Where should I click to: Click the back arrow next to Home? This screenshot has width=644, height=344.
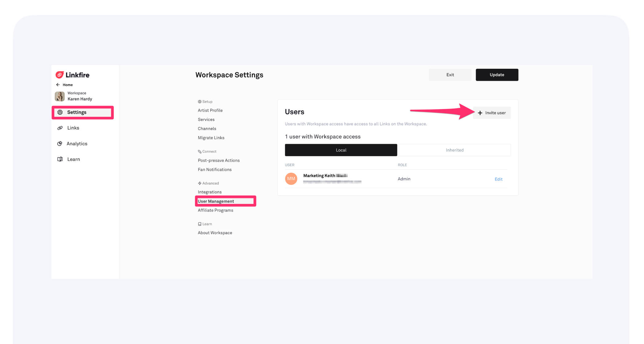pos(58,85)
